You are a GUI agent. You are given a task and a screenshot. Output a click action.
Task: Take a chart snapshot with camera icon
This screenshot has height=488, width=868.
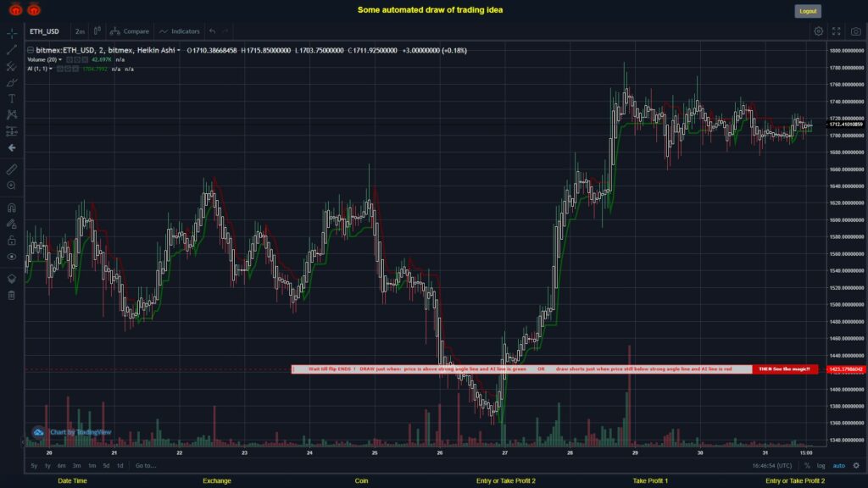pos(856,31)
